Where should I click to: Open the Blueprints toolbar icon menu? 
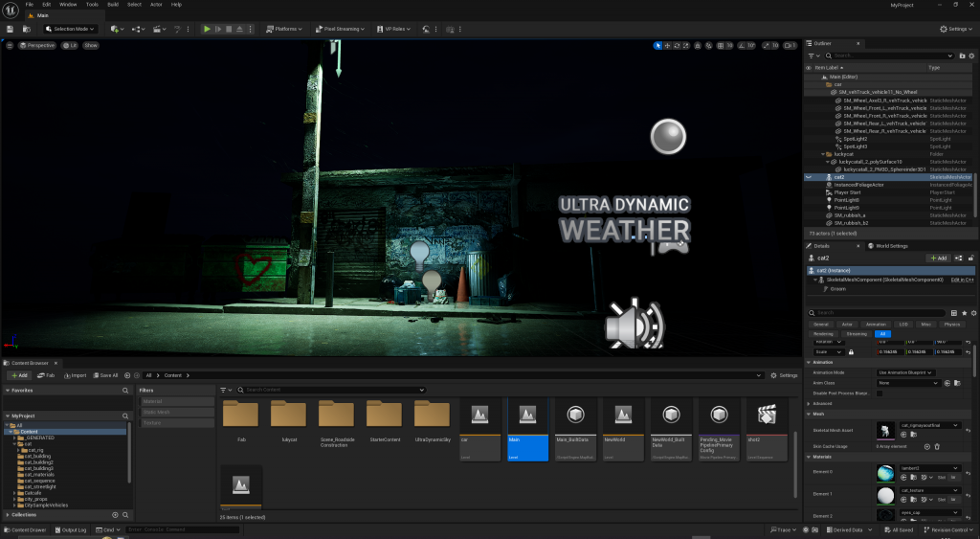pos(138,29)
